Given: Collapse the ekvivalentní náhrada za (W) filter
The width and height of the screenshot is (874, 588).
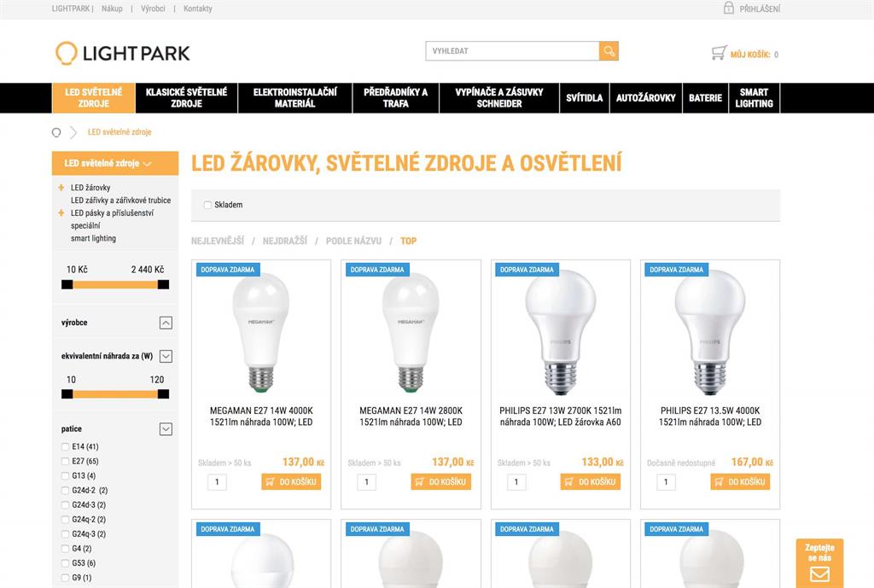Looking at the screenshot, I should point(166,356).
